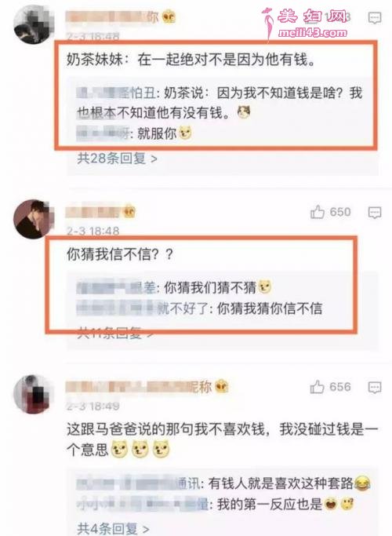Viewport: 392px width, 536px height.
Task: Click VIP badge next to 昵称 username
Action: pyautogui.click(x=222, y=387)
